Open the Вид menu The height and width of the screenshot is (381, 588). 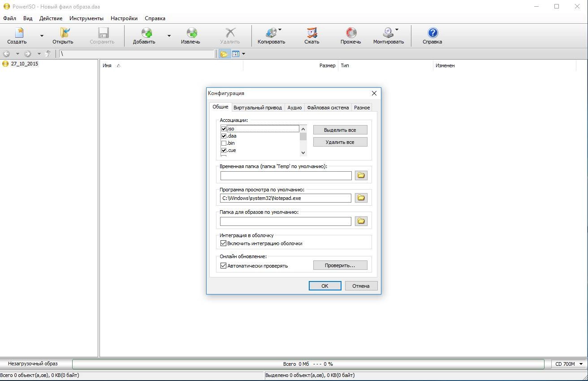pos(28,18)
